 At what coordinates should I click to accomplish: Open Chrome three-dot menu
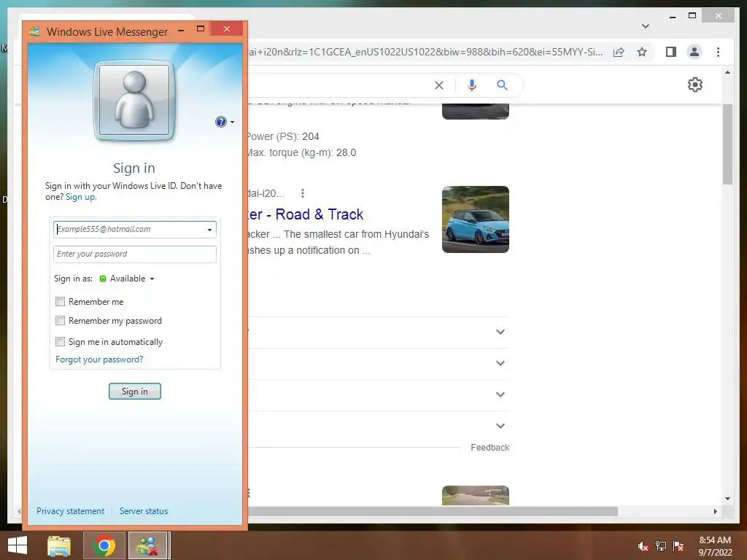718,52
